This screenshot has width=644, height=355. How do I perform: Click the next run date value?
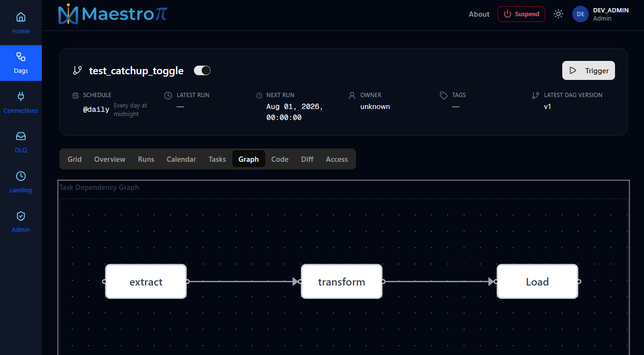tap(295, 112)
